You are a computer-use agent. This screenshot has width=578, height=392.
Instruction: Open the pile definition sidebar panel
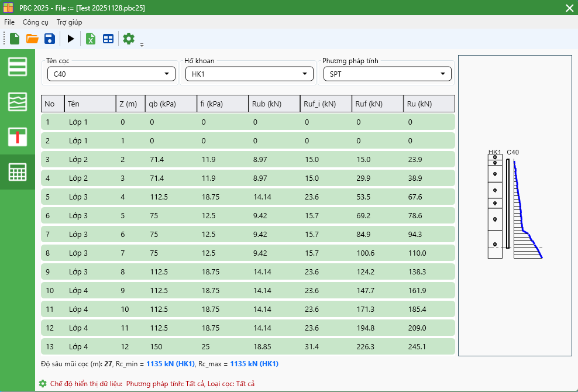(x=18, y=137)
